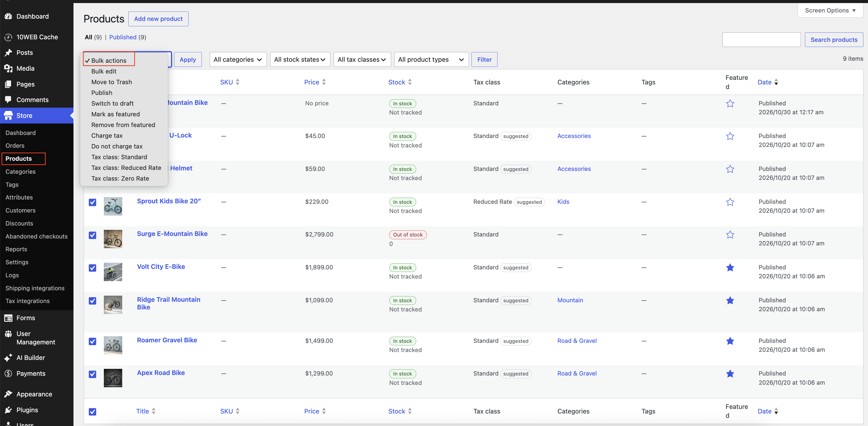The image size is (868, 426).
Task: Toggle featured star for Surge E-Mountain Bike
Action: tap(730, 234)
